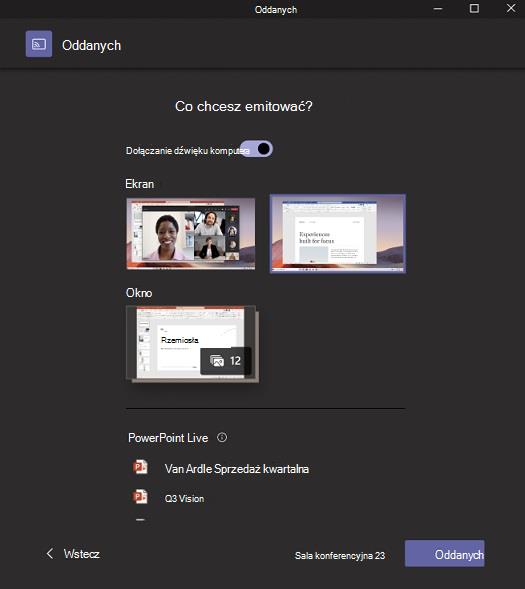Select Q3 Vision presentation
The height and width of the screenshot is (589, 525).
[184, 498]
